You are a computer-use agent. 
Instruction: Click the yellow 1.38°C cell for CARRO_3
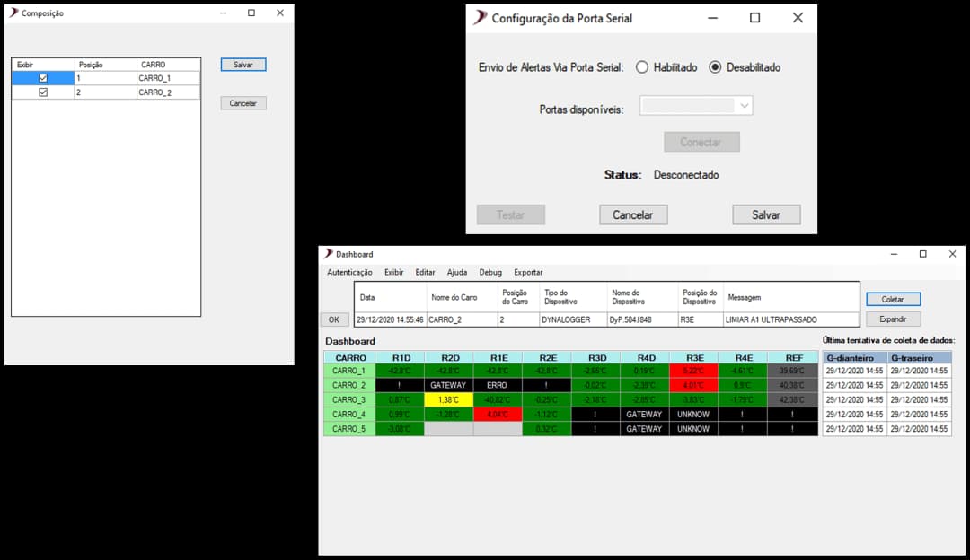click(449, 400)
